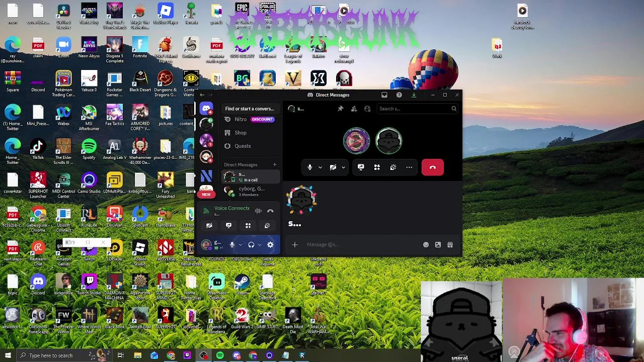Expand microphone options arrow in the call controls bar
The image size is (644, 362).
(x=320, y=168)
